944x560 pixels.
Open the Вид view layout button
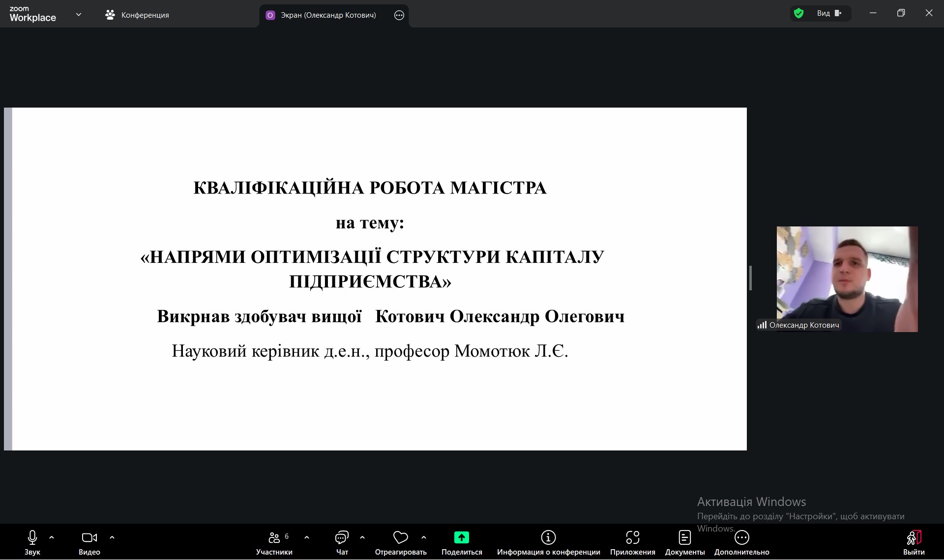829,13
